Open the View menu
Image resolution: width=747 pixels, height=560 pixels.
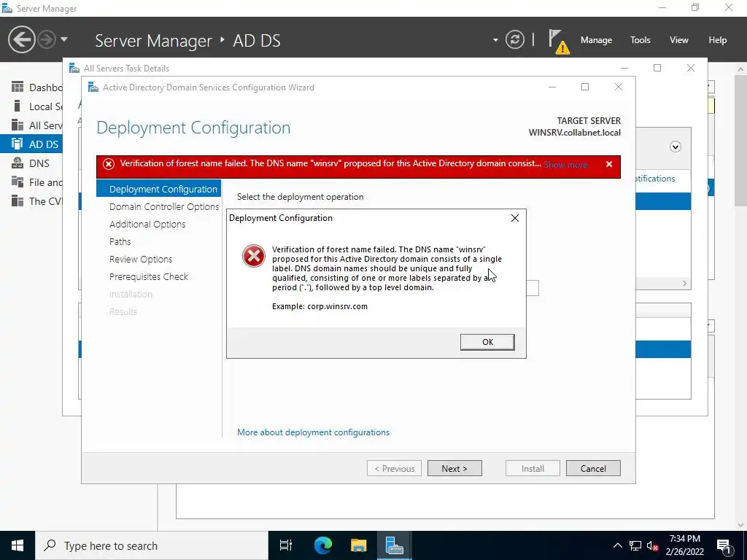click(679, 40)
